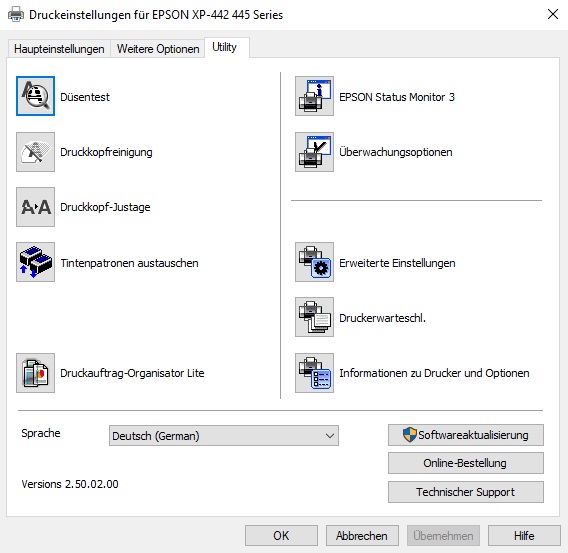The image size is (568, 553).
Task: Launch Druckauftrag-Organisator Lite icon
Action: coord(36,373)
